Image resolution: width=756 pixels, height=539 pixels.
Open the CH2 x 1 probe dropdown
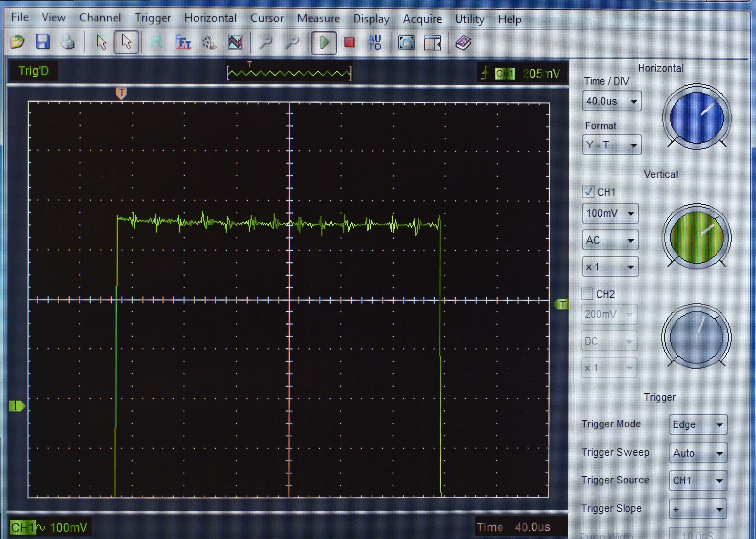[609, 367]
